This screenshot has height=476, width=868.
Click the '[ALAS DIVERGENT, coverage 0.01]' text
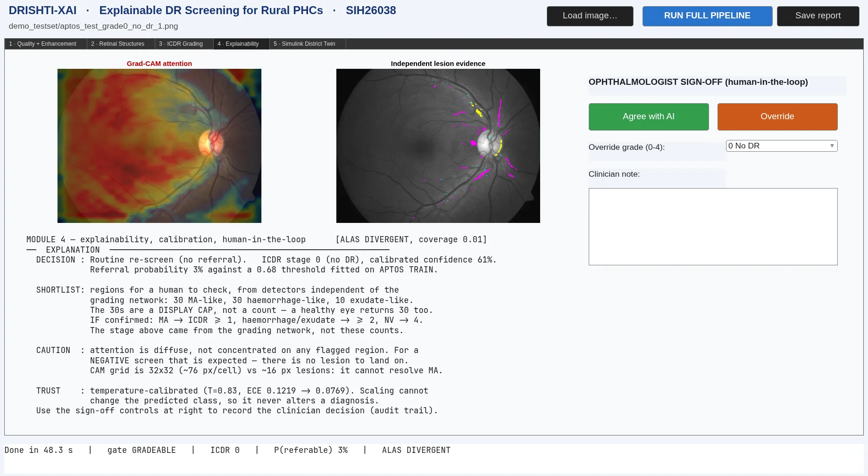coord(411,239)
